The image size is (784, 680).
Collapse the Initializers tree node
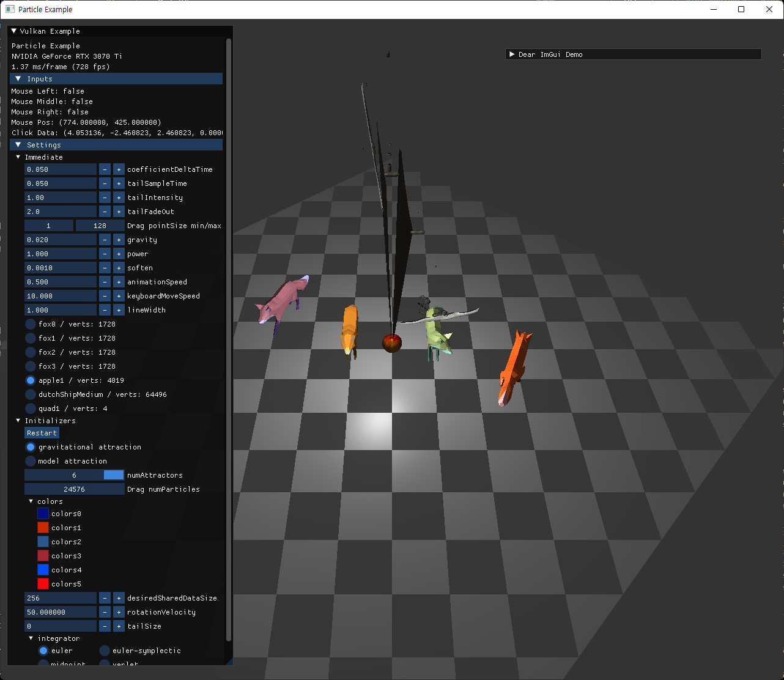(18, 421)
